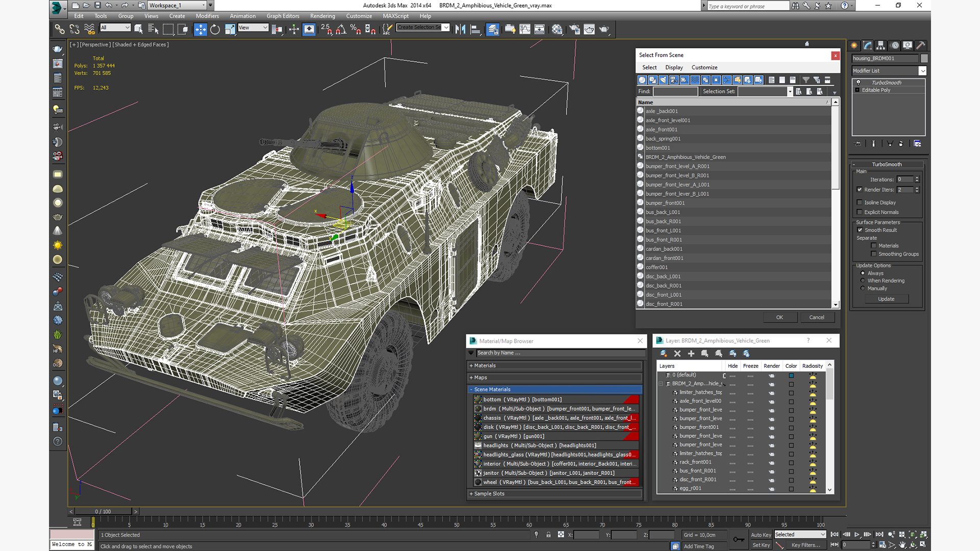The width and height of the screenshot is (980, 551).
Task: Click the Bind to Space Warp icon
Action: [x=89, y=30]
